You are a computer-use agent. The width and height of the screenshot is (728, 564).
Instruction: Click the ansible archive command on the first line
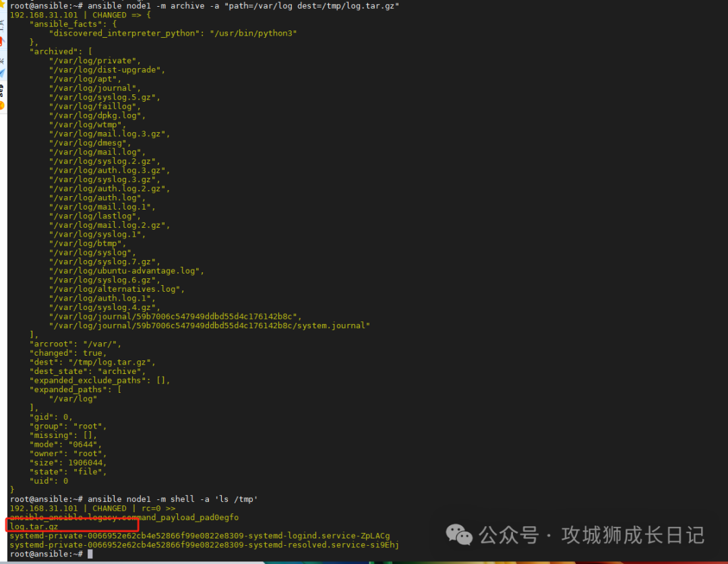pos(243,6)
